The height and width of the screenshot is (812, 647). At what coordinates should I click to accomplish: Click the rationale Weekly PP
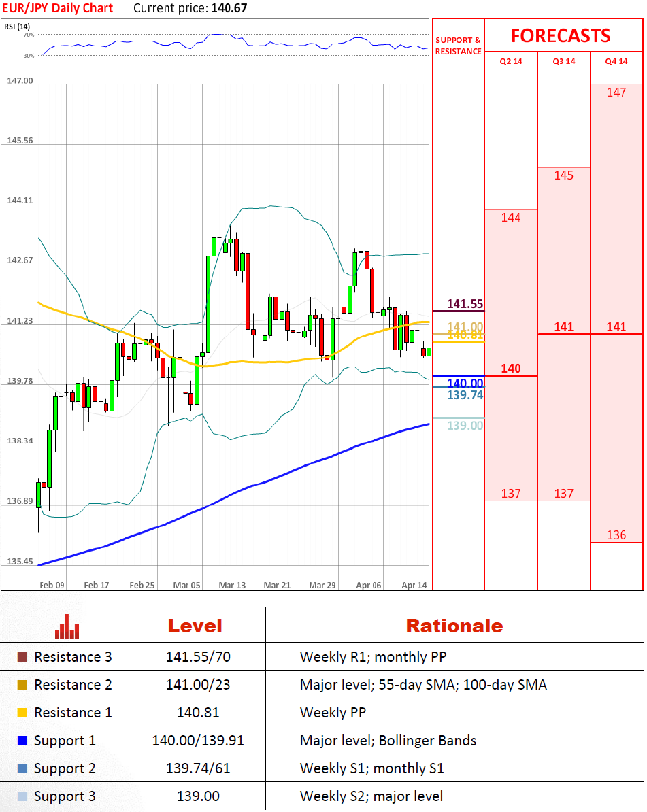333,713
